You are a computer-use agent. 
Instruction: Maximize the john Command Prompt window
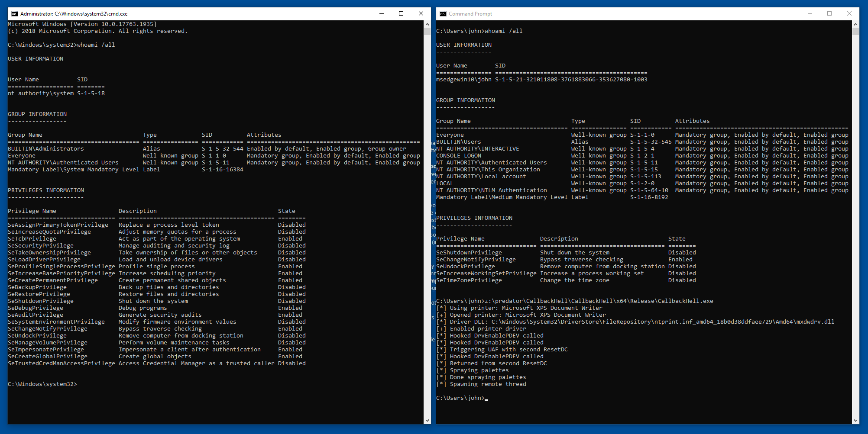coord(829,14)
